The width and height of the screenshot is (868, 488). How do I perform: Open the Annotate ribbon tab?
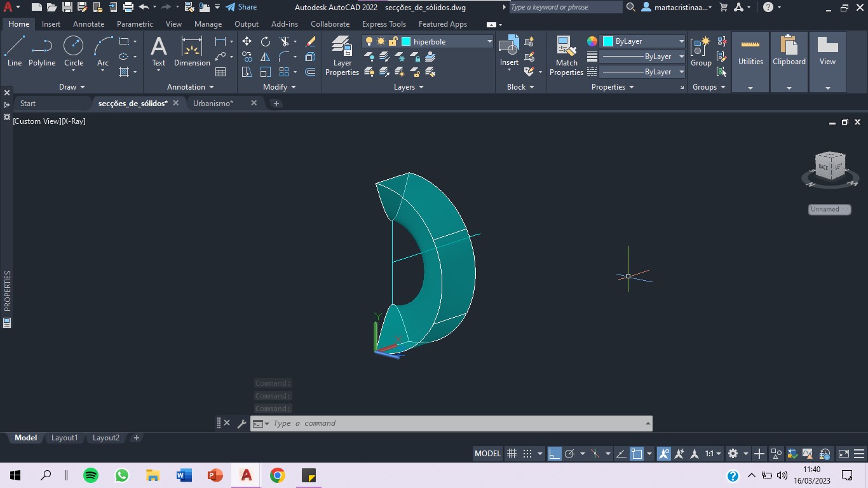click(88, 24)
